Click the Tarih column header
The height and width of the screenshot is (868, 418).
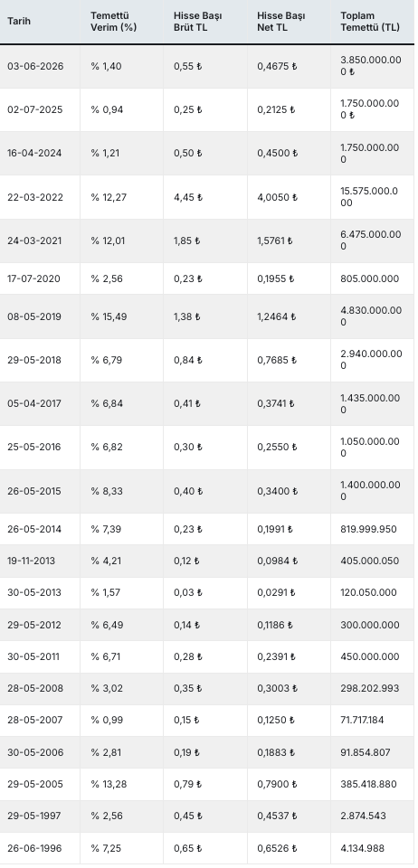[x=19, y=22]
